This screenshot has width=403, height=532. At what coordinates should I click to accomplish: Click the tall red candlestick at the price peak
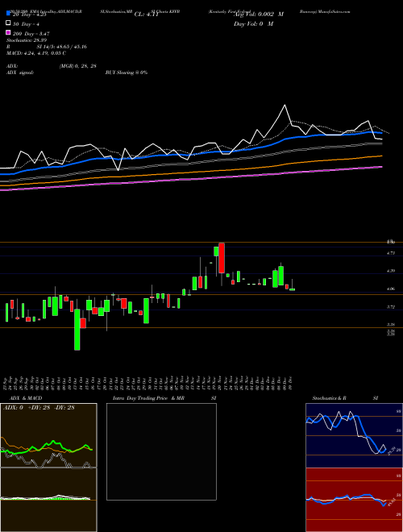(x=222, y=258)
